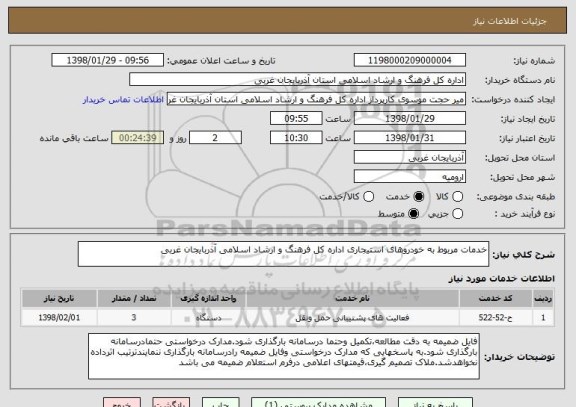Select the خدمت radio button
This screenshot has height=407, width=576.
(419, 197)
